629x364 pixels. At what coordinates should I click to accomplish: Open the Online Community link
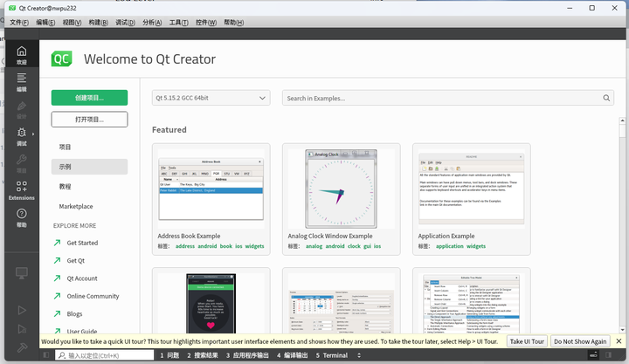point(93,296)
